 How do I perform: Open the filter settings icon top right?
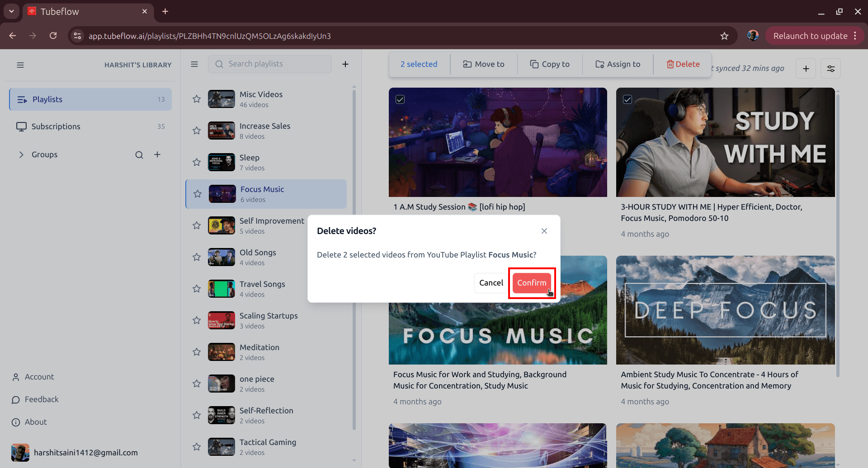pos(830,68)
